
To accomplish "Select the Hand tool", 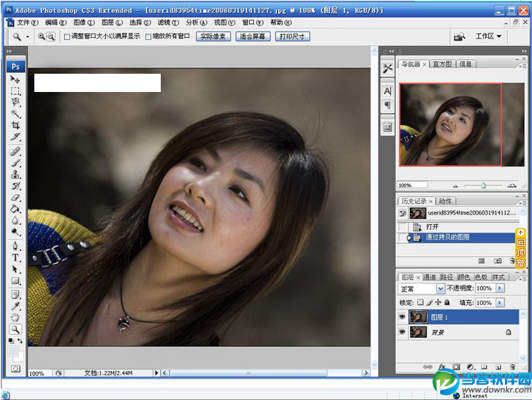I will (15, 318).
